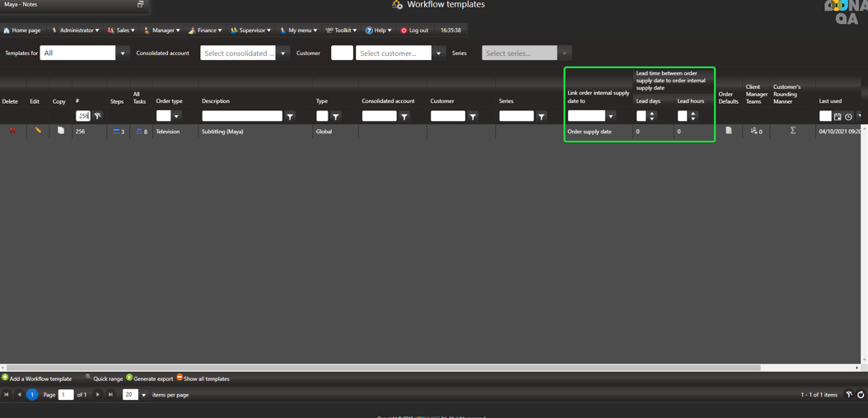Screen dimensions: 868x418
Task: Click Add a Workflow template
Action: tap(37, 379)
